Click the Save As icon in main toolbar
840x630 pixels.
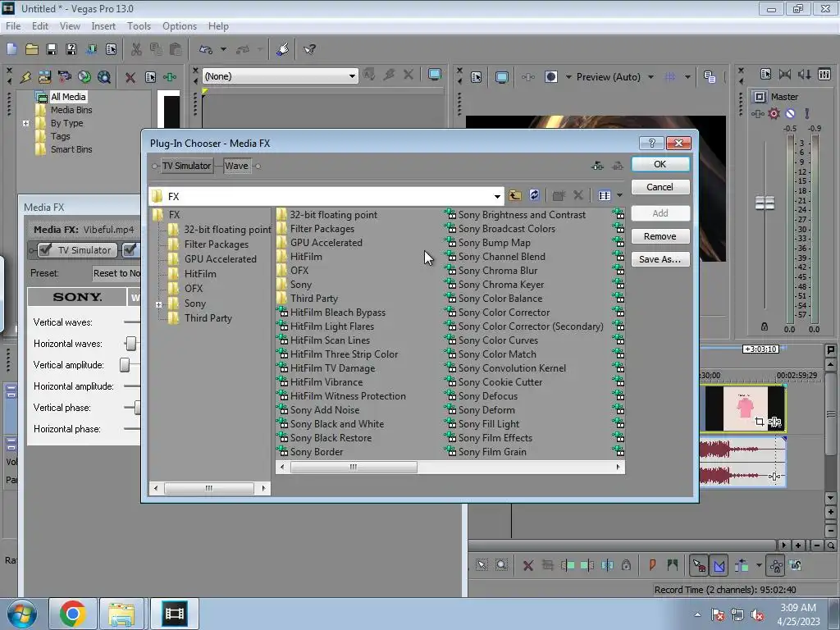click(71, 49)
